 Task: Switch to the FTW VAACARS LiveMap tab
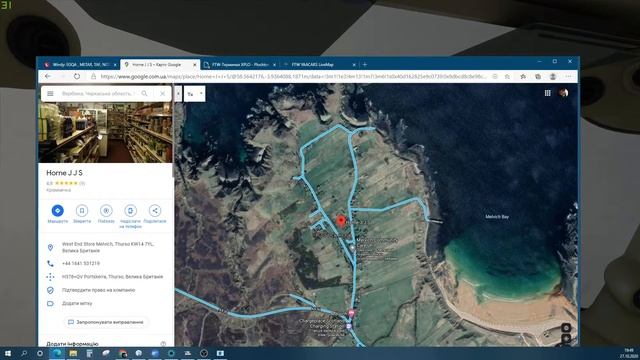tap(313, 64)
